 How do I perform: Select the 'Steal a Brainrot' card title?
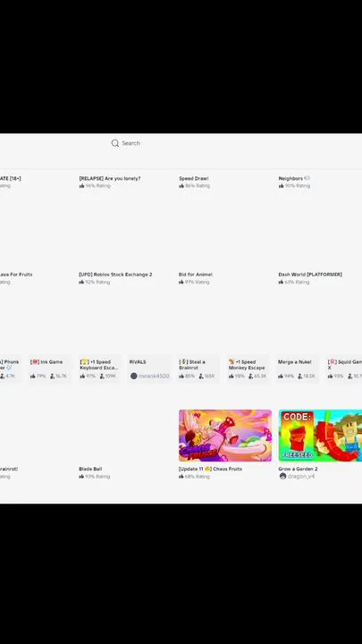pos(192,365)
